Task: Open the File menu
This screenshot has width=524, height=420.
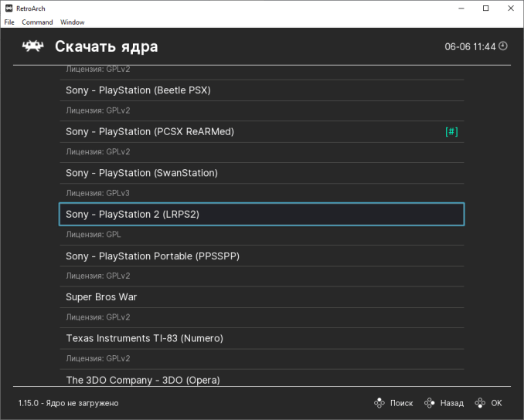Action: pos(9,22)
